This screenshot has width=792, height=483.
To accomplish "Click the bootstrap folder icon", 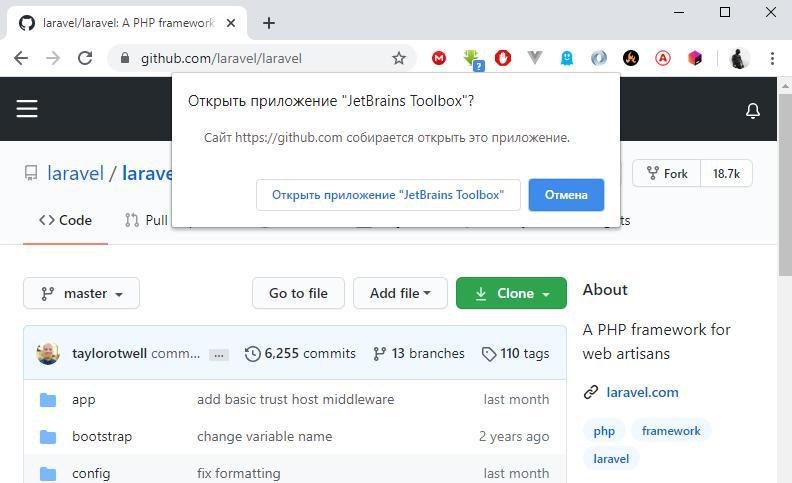I will pos(48,437).
